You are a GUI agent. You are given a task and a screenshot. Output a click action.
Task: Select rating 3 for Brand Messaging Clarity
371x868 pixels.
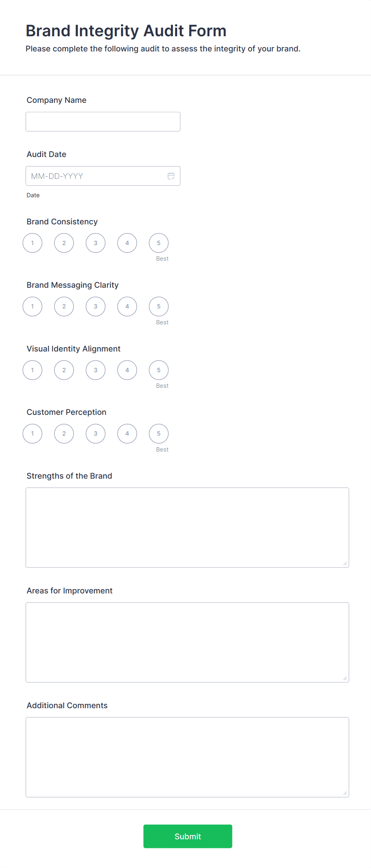point(95,306)
